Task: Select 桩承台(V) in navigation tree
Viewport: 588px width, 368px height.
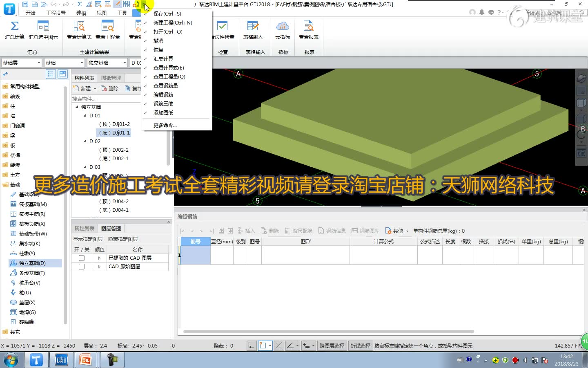Action: click(x=29, y=283)
